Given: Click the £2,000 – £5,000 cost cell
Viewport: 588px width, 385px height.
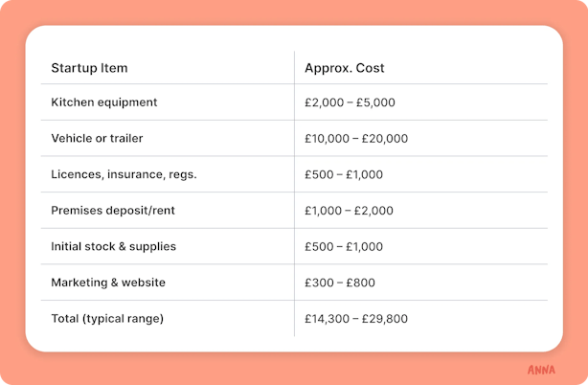Looking at the screenshot, I should [x=350, y=102].
